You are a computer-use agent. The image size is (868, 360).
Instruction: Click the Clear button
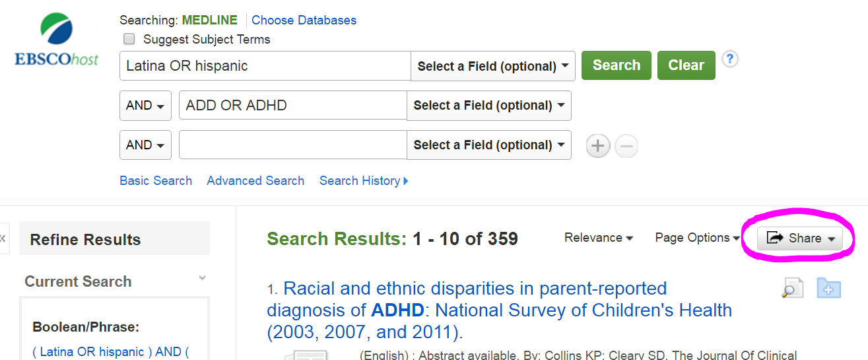coord(686,65)
